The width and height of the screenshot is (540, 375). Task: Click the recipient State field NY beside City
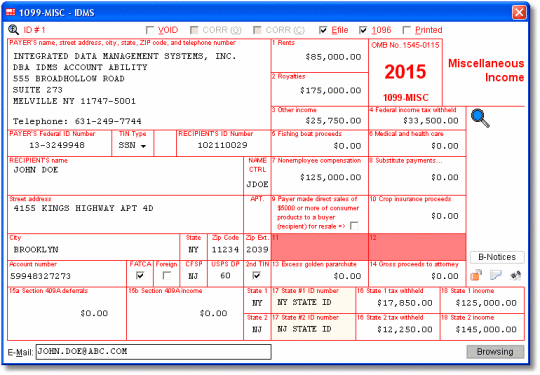click(193, 250)
